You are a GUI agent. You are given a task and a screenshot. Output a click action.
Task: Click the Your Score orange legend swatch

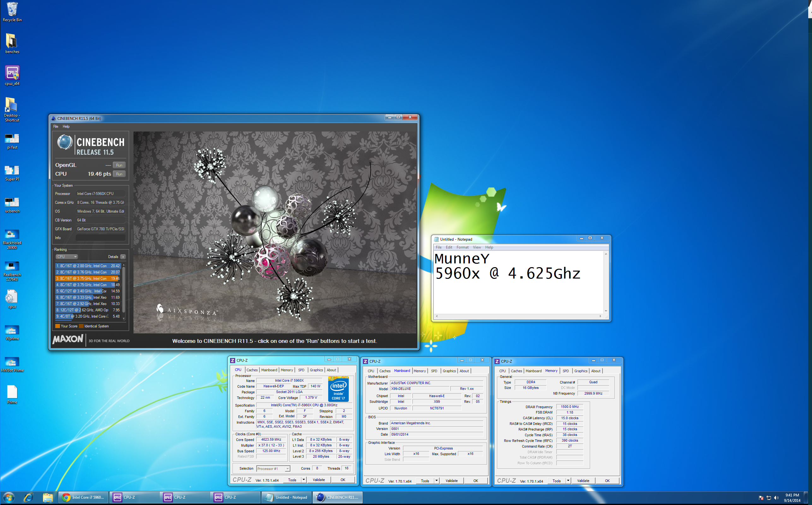pos(57,326)
